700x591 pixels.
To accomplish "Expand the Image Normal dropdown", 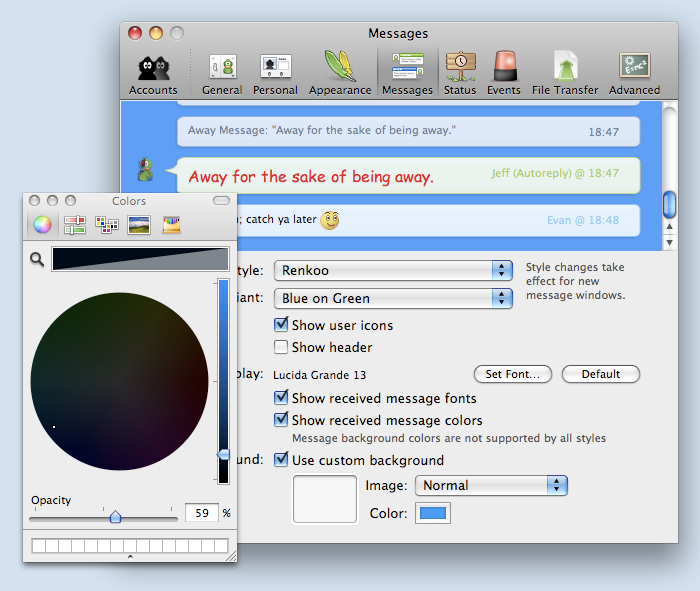I will tap(490, 485).
